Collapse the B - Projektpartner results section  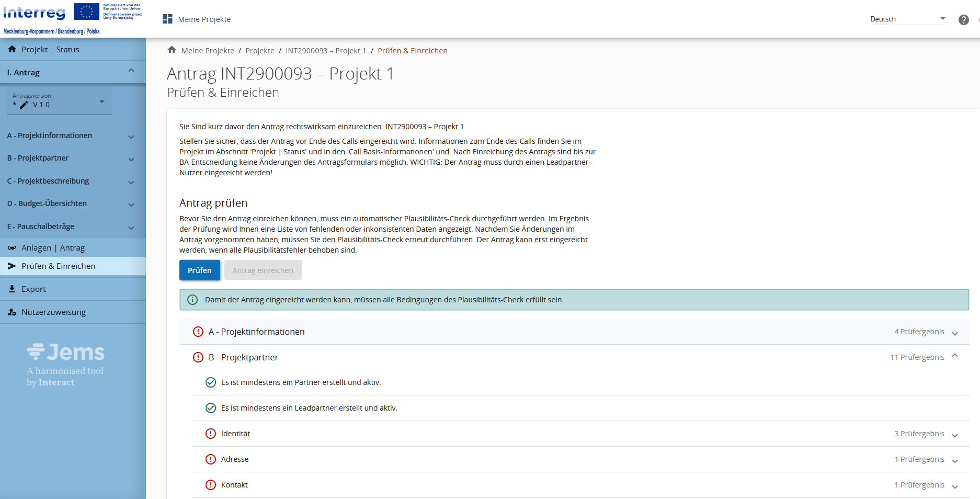pos(954,357)
